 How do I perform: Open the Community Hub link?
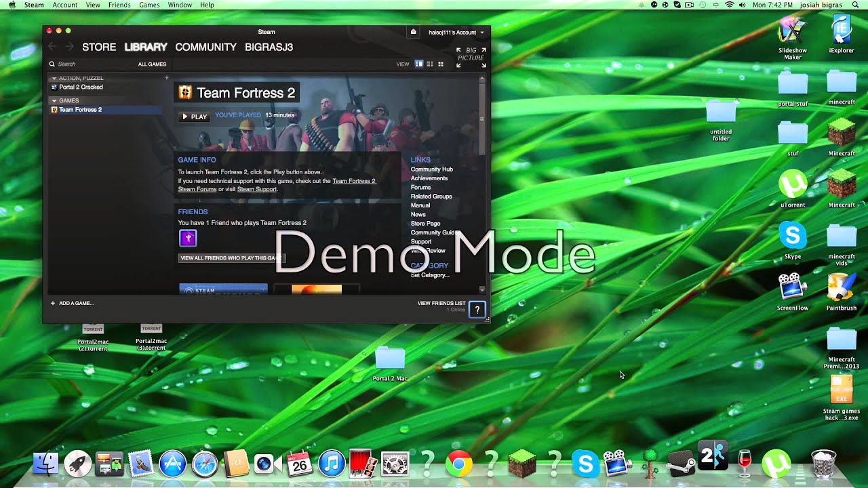click(432, 169)
